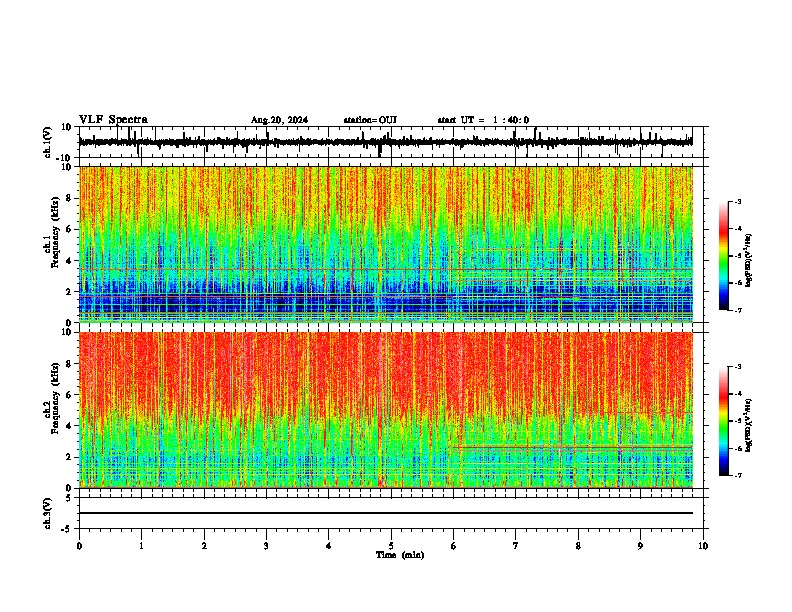Click the date label "Aug.20, 2024"

point(279,120)
